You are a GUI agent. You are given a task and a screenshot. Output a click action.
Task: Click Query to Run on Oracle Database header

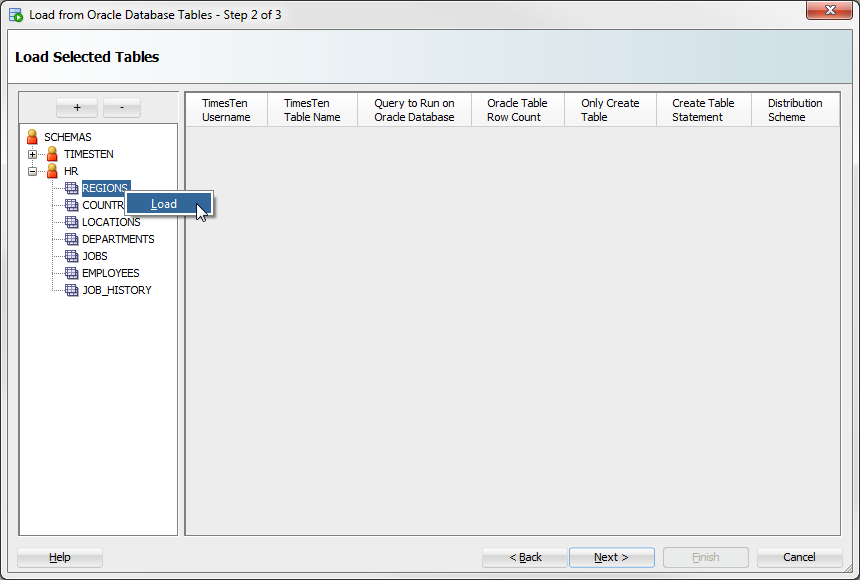coord(415,110)
